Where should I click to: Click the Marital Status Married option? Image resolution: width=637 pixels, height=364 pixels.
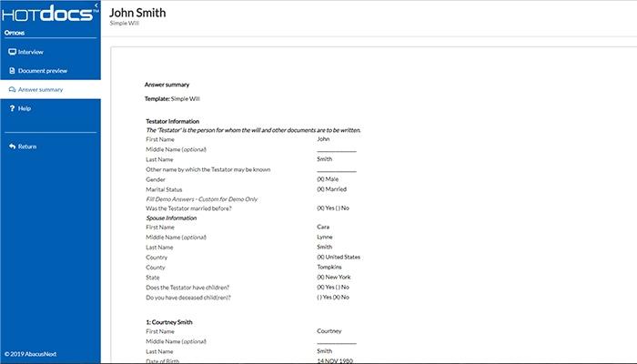[x=331, y=189]
